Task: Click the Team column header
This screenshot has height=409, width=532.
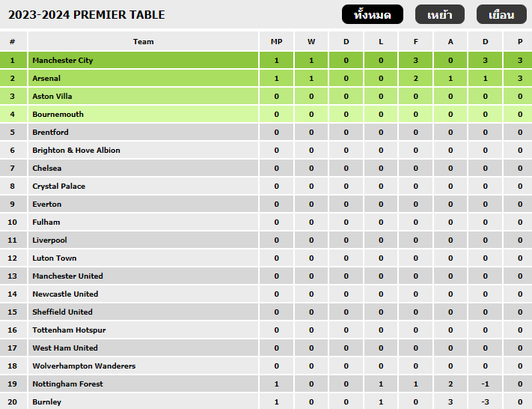Action: pyautogui.click(x=143, y=42)
